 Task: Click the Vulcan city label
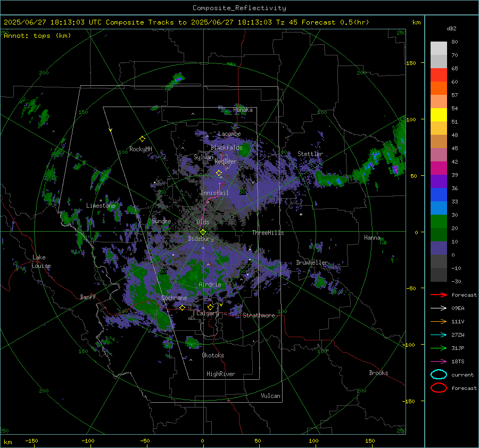click(271, 396)
